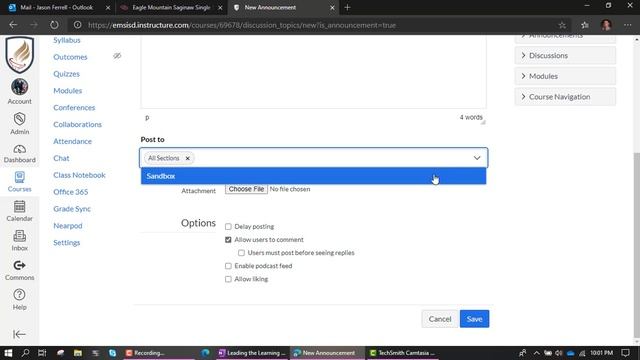640x360 pixels.
Task: Open a new browser tab
Action: click(347, 7)
